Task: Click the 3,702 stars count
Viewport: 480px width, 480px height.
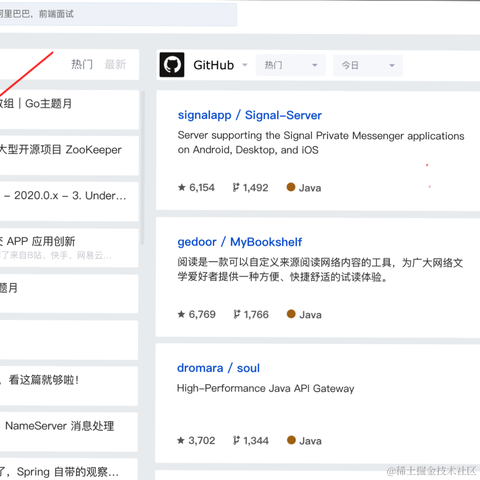Action: 202,441
